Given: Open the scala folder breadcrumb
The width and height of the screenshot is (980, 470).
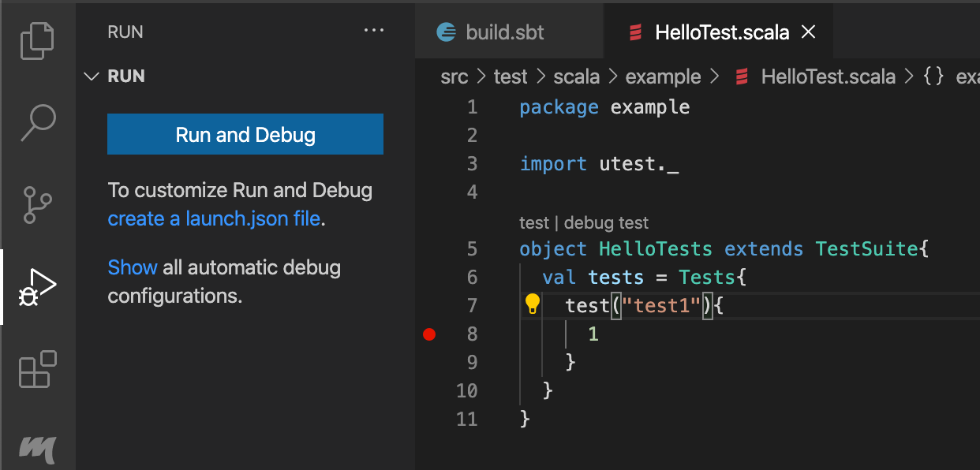Looking at the screenshot, I should click(x=576, y=76).
